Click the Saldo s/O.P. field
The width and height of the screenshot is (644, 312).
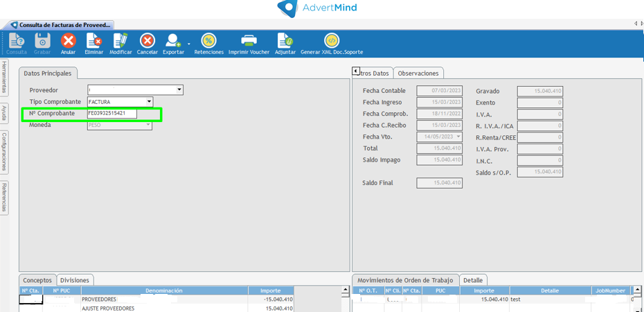540,172
